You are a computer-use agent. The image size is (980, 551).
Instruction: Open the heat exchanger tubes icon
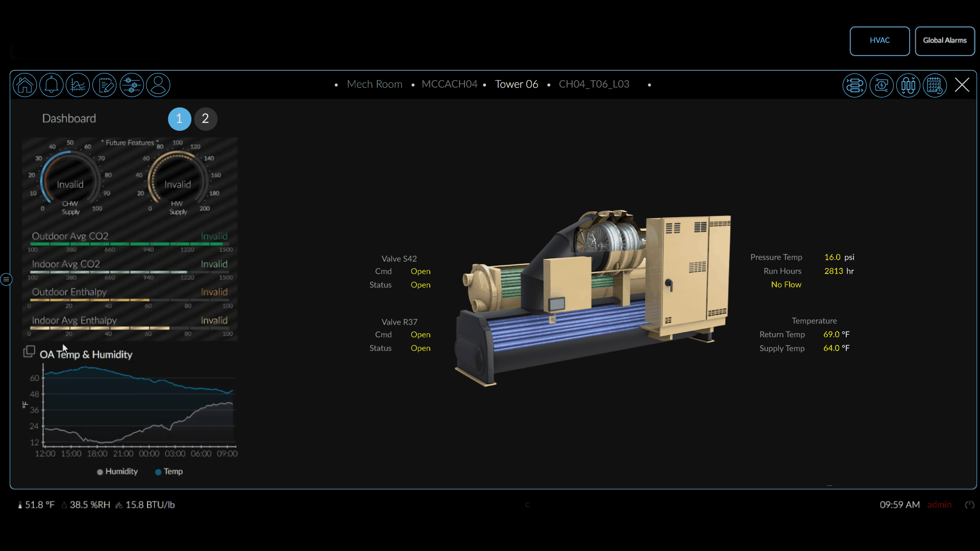908,85
